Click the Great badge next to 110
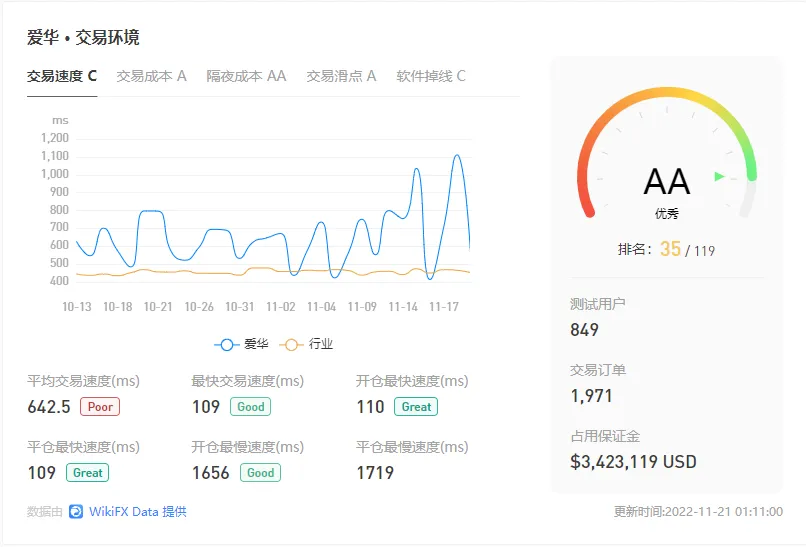 416,407
